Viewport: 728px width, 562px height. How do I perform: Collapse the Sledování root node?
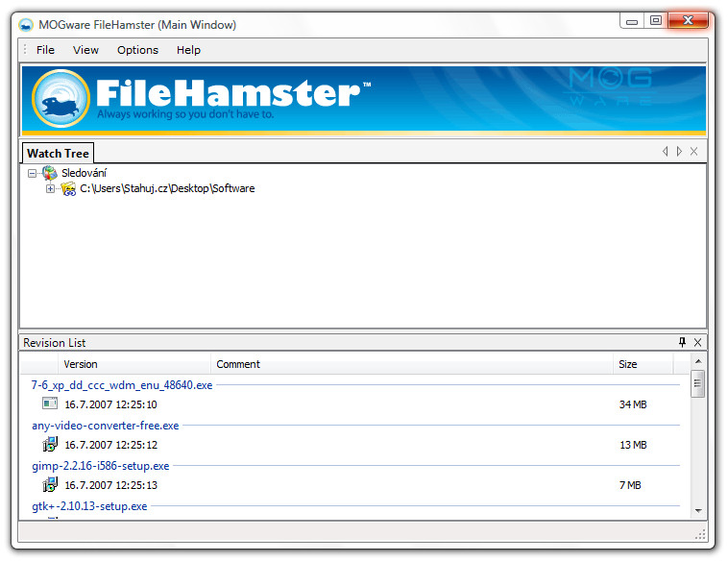[x=32, y=173]
